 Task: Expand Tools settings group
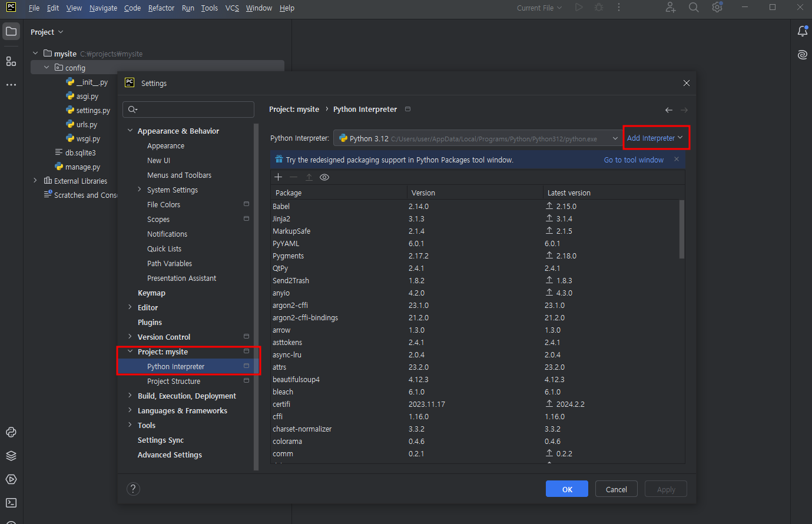130,425
